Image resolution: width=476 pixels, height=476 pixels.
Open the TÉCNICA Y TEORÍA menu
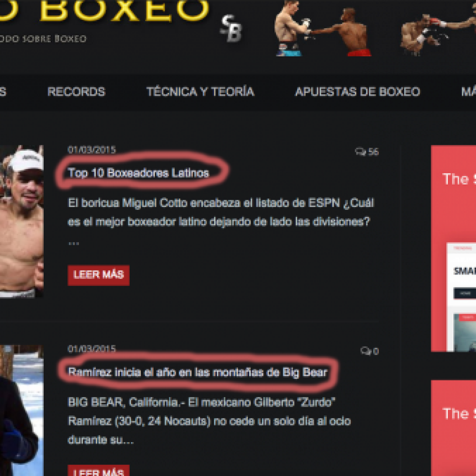200,92
